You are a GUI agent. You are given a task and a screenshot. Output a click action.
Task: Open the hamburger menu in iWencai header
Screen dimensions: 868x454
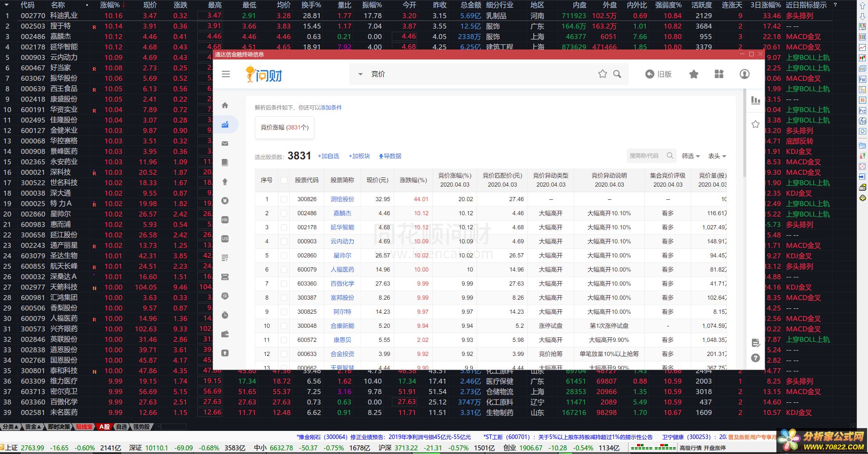pos(226,74)
